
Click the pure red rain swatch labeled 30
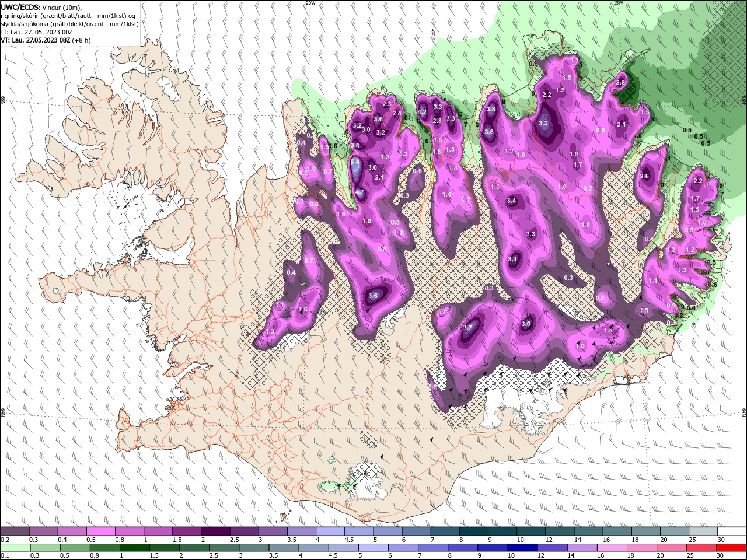[732, 548]
